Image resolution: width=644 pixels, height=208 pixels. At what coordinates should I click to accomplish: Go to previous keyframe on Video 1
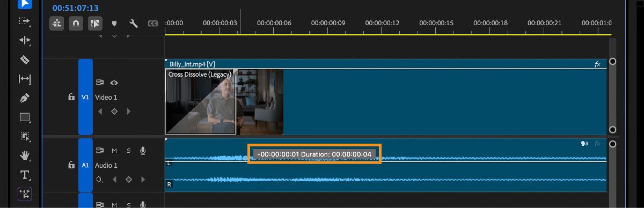[x=100, y=112]
